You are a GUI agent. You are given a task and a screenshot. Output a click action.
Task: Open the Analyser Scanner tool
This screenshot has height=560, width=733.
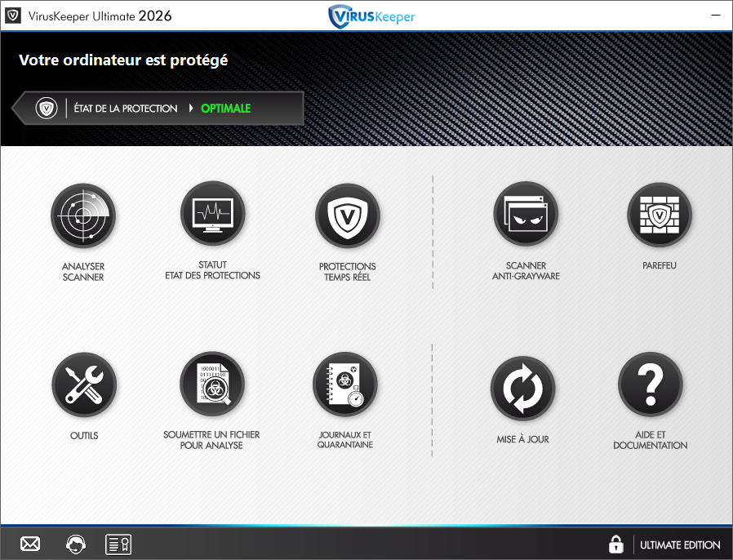click(83, 216)
